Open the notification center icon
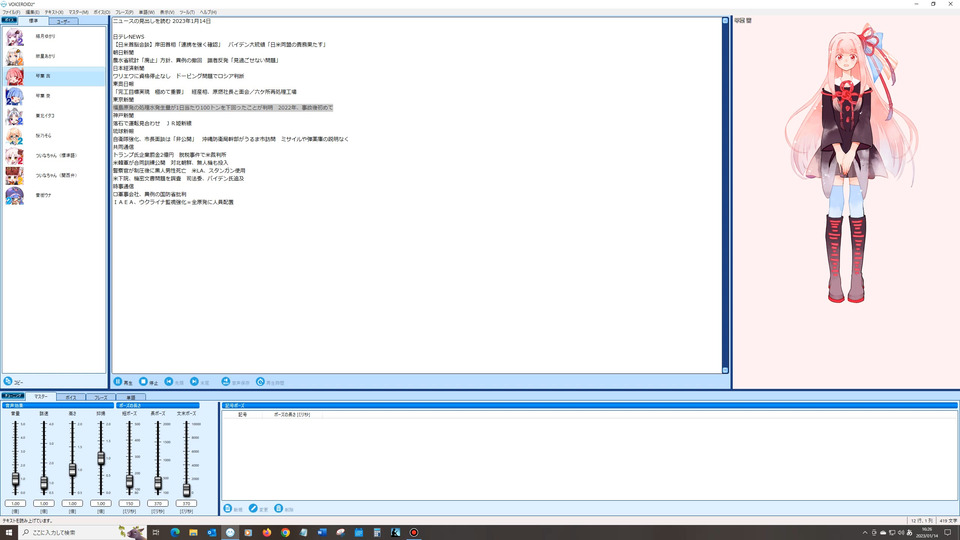Viewport: 960px width, 540px height. click(x=948, y=533)
